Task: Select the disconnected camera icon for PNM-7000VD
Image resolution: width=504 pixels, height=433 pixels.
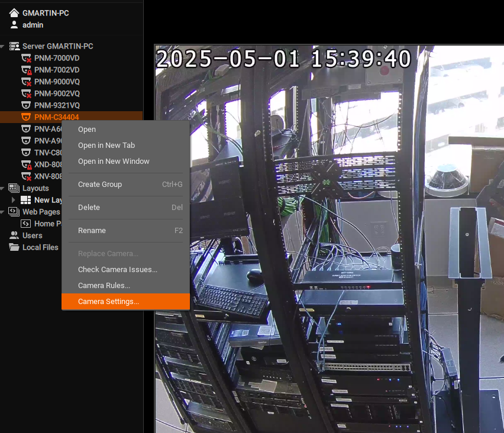Action: click(25, 57)
